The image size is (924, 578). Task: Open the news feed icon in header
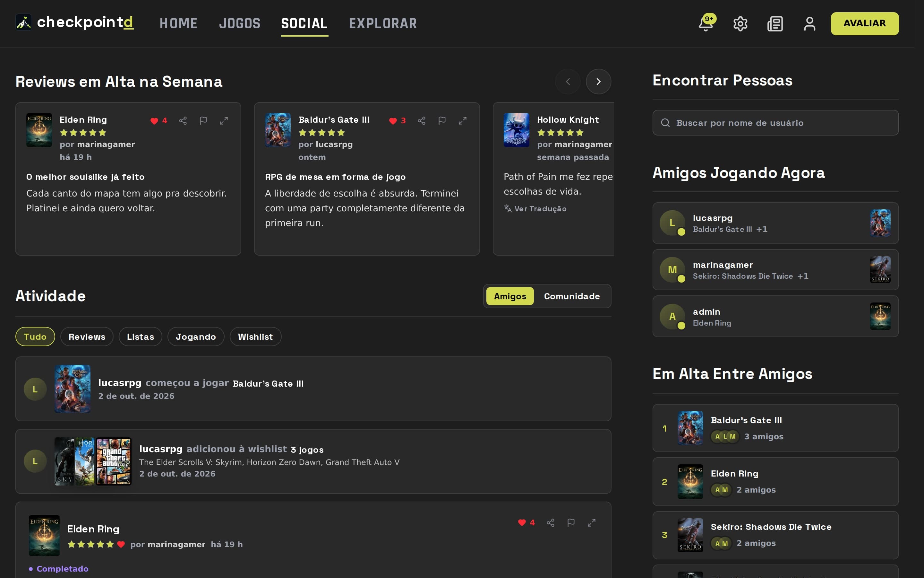[x=775, y=24]
